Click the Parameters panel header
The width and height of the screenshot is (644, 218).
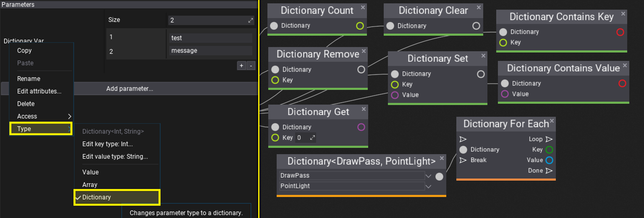point(128,4)
